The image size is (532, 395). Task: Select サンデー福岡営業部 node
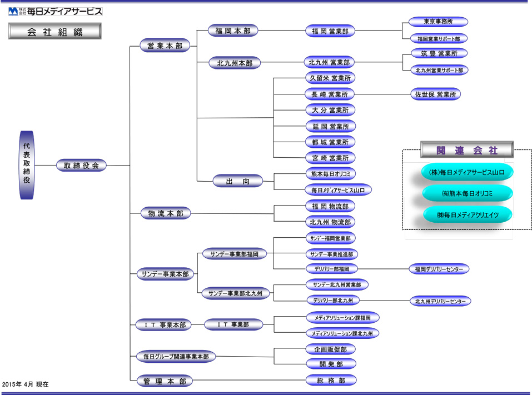[330, 238]
